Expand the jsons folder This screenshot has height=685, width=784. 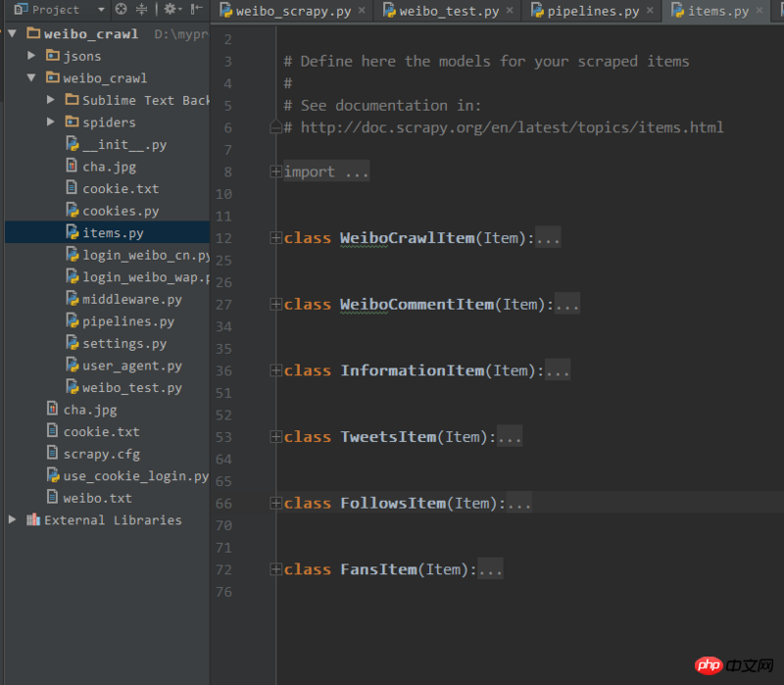click(x=32, y=56)
